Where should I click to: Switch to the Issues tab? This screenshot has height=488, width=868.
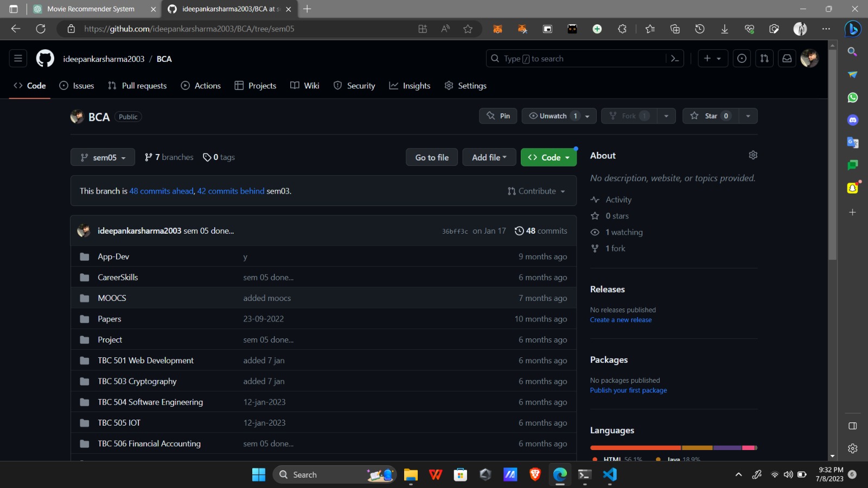[x=76, y=86]
